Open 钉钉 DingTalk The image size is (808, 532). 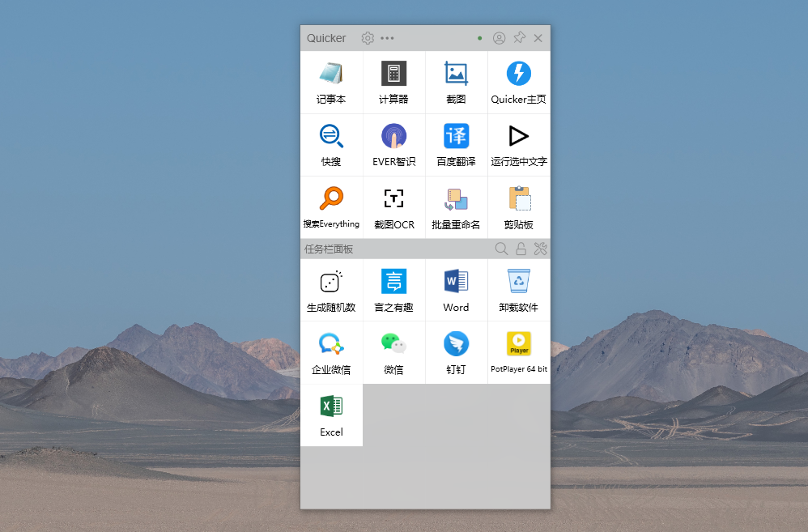(x=456, y=352)
